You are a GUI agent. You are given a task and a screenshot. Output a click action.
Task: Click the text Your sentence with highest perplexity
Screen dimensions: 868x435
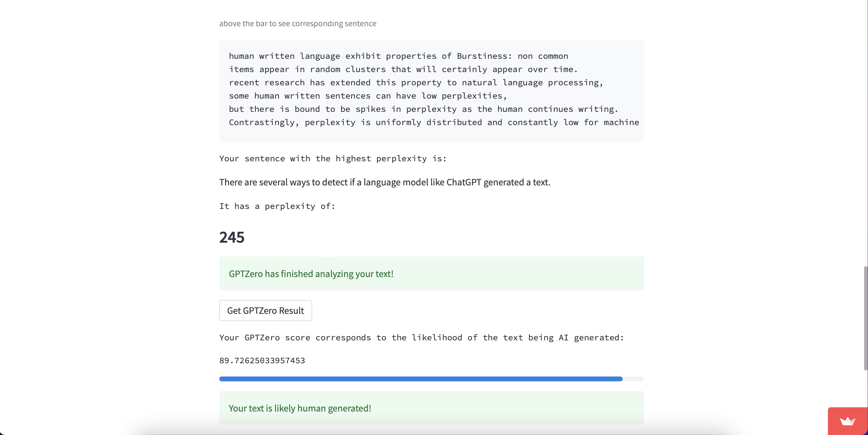point(333,159)
